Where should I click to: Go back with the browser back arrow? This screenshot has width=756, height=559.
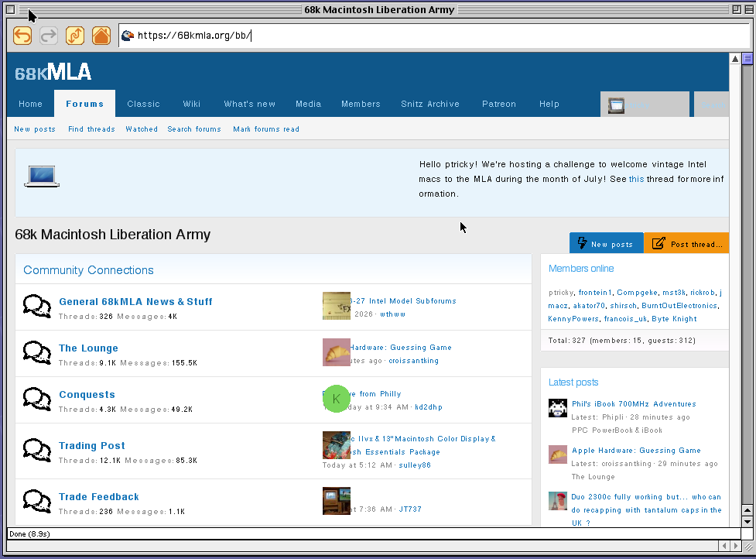click(22, 36)
